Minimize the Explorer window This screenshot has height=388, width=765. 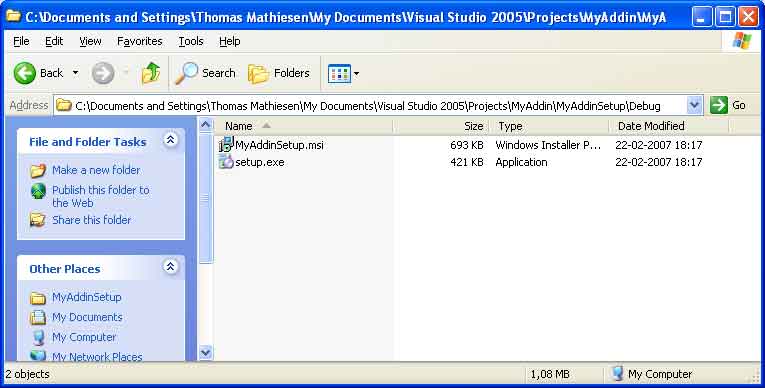702,17
